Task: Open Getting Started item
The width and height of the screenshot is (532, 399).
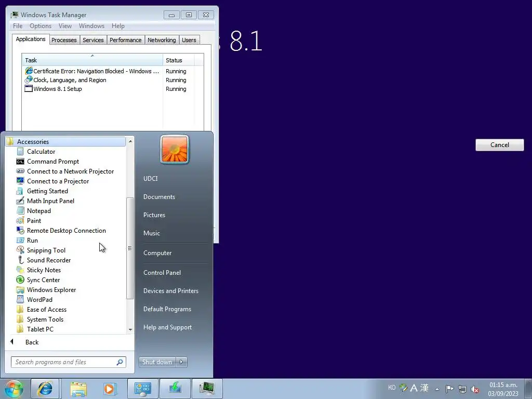Action: click(x=47, y=191)
